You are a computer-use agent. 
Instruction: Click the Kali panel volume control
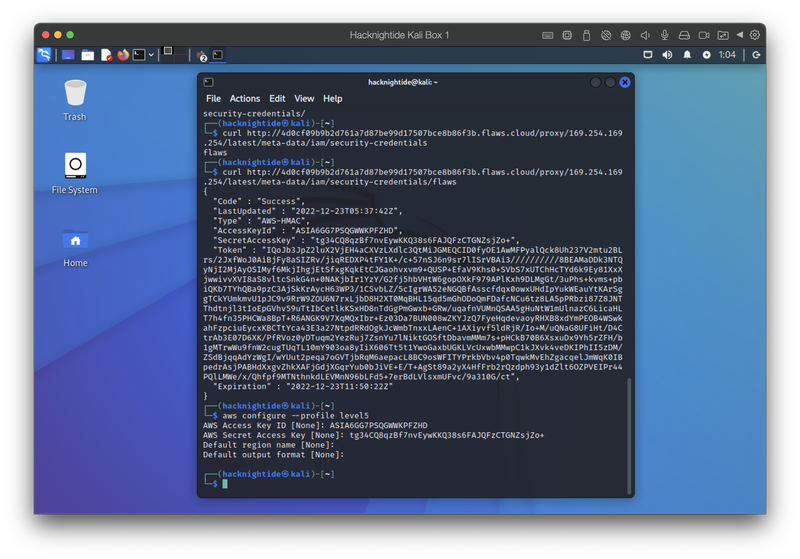tap(669, 55)
